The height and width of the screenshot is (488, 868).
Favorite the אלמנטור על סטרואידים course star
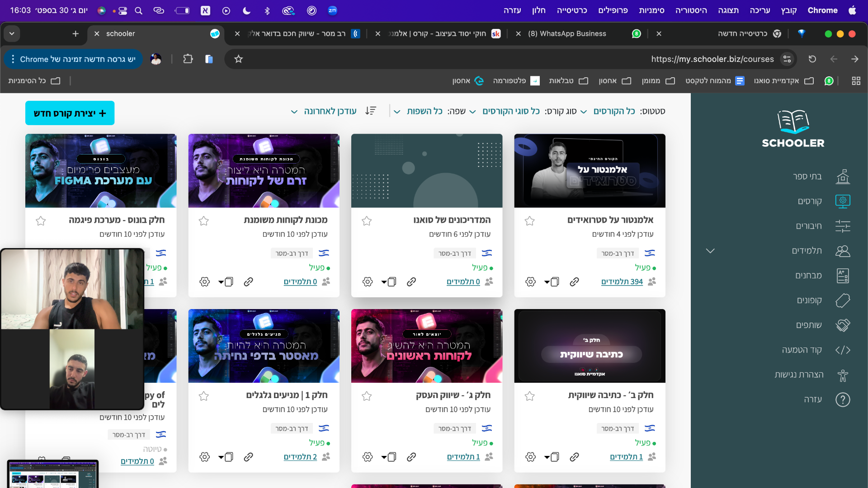click(530, 221)
